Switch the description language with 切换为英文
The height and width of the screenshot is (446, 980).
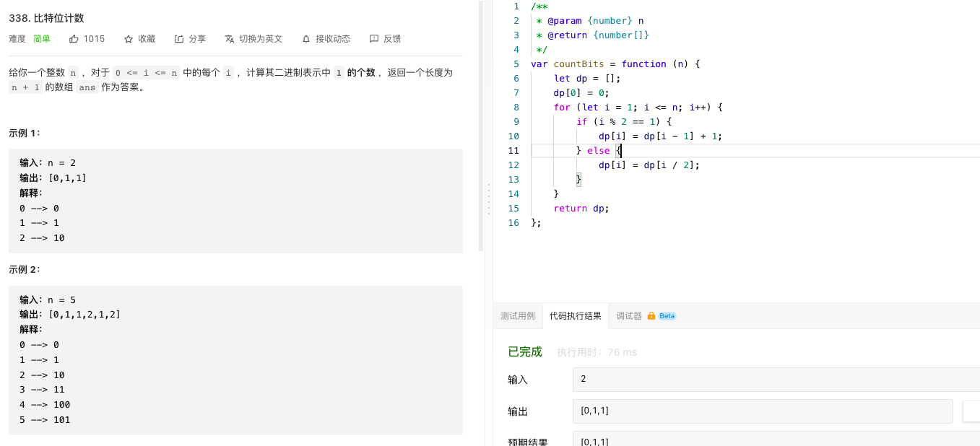(x=253, y=39)
